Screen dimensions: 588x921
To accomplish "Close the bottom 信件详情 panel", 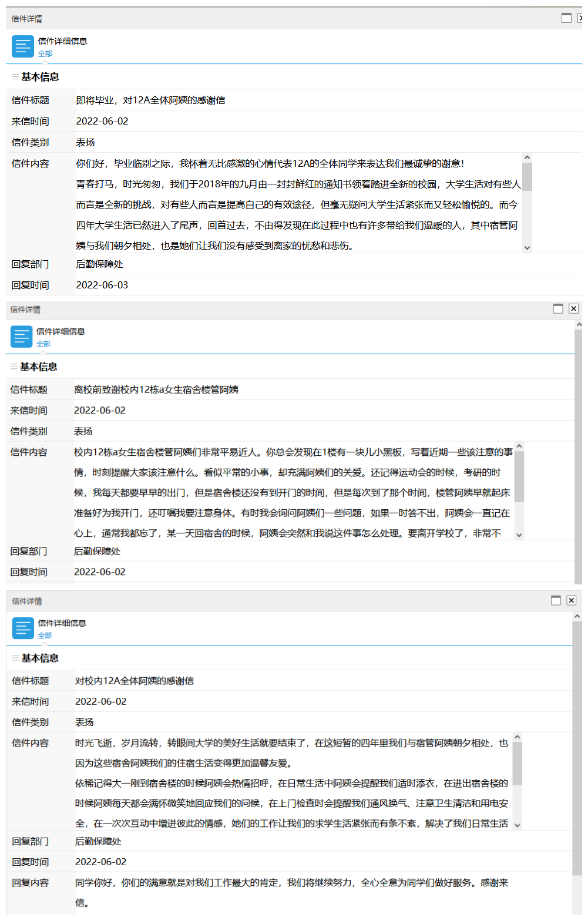I will (x=571, y=600).
